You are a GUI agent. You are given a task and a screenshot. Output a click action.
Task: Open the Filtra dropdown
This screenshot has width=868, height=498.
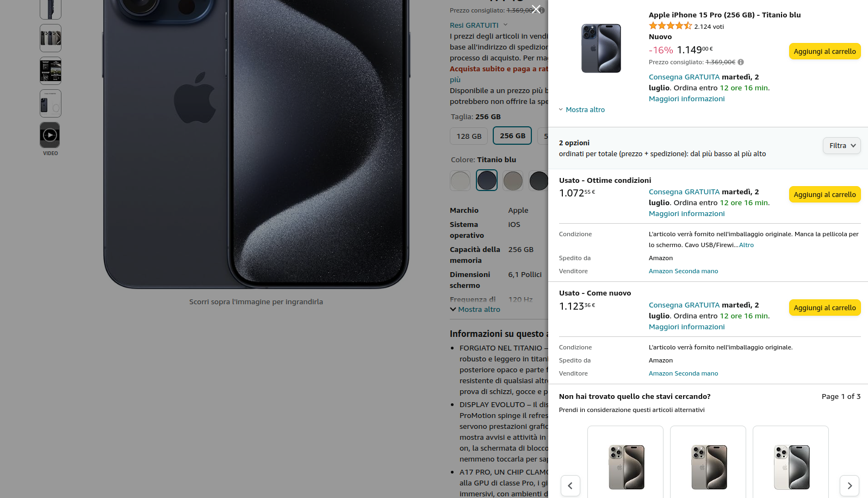coord(842,145)
